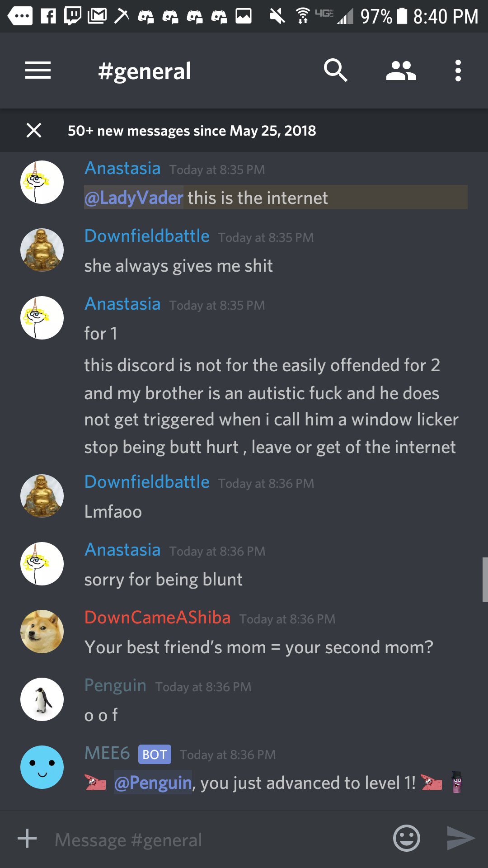Viewport: 488px width, 868px height.
Task: Open the emoji picker smiley icon
Action: 407,838
